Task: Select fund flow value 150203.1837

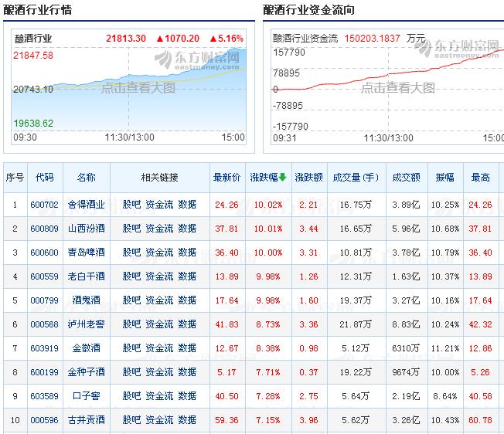Action: (x=373, y=39)
